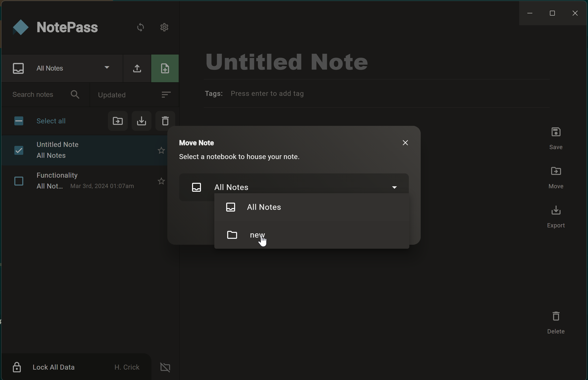Click the lock icon beside Lock All Data
The width and height of the screenshot is (588, 380).
tap(17, 367)
